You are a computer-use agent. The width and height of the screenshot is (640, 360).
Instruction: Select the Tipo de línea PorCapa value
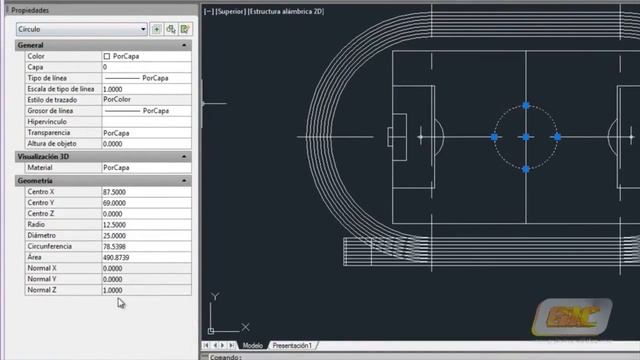tap(146, 78)
